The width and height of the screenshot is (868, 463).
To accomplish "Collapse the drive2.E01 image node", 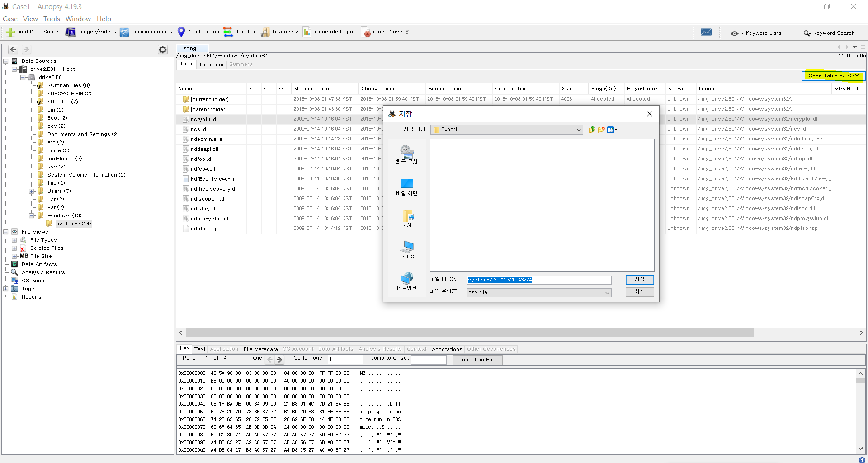I will pyautogui.click(x=23, y=77).
